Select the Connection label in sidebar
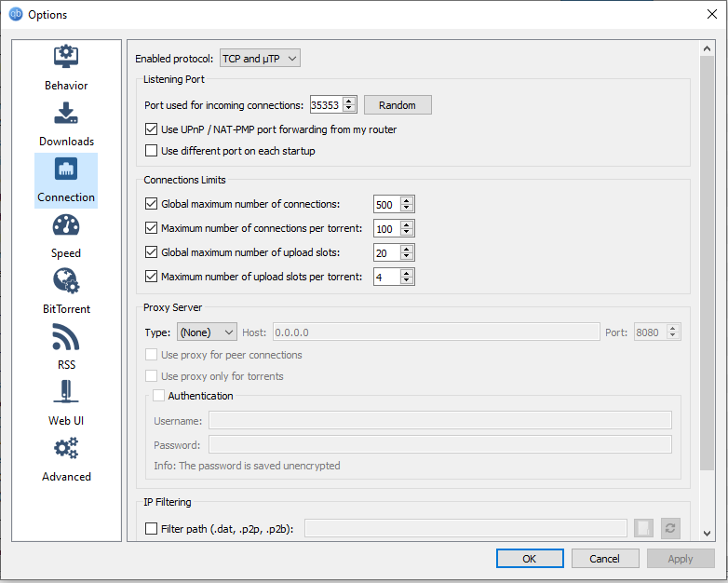Screen dimensions: 728x583 pos(66,197)
